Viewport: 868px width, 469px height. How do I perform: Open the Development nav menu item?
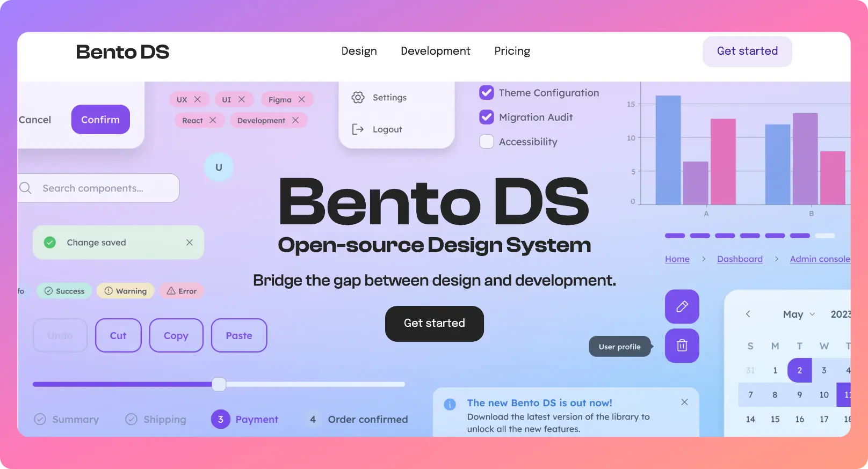pyautogui.click(x=435, y=51)
